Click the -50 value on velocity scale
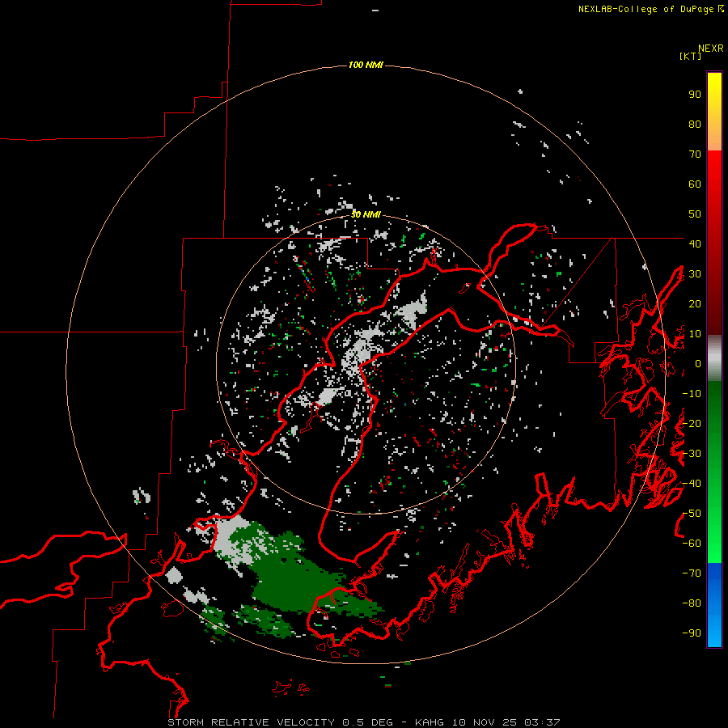Viewport: 728px width, 728px height. 692,514
